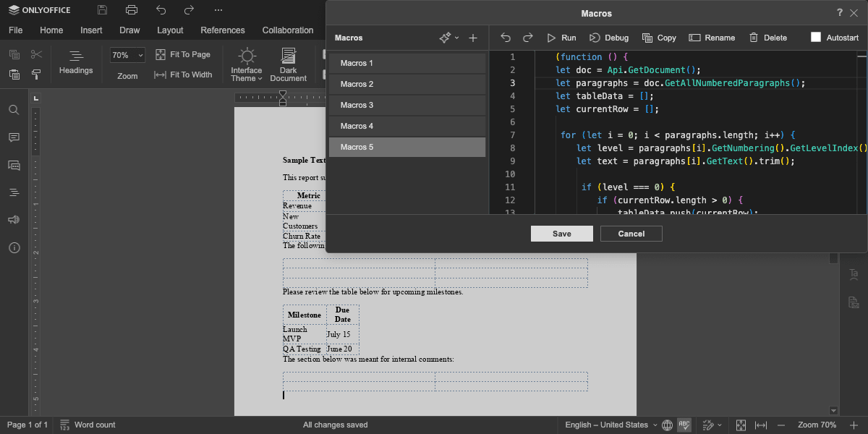The image size is (868, 434).
Task: Toggle Dark Document mode
Action: coord(289,64)
